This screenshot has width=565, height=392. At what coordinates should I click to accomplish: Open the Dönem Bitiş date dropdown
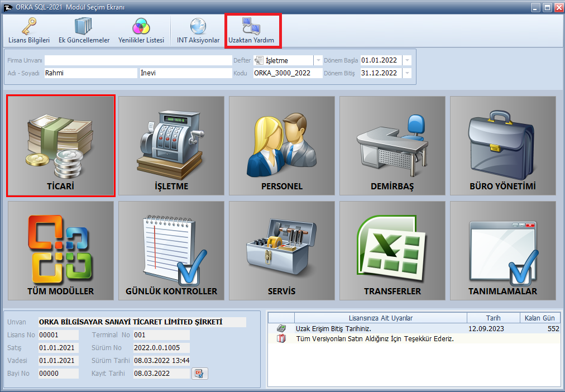point(407,73)
